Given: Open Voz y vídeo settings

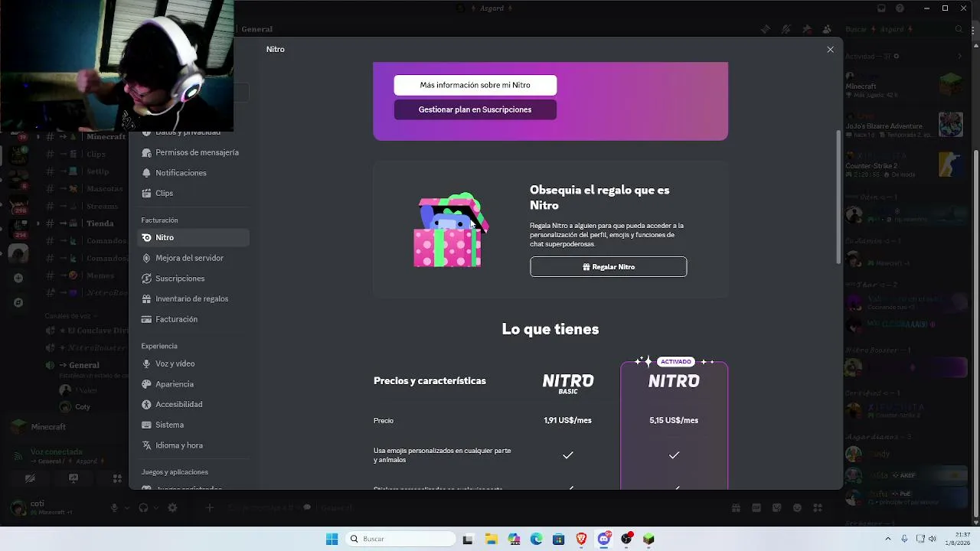Looking at the screenshot, I should click(x=193, y=364).
